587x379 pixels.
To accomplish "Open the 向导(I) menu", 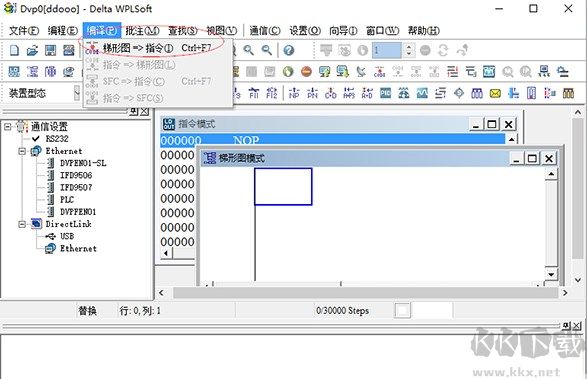I will (343, 30).
